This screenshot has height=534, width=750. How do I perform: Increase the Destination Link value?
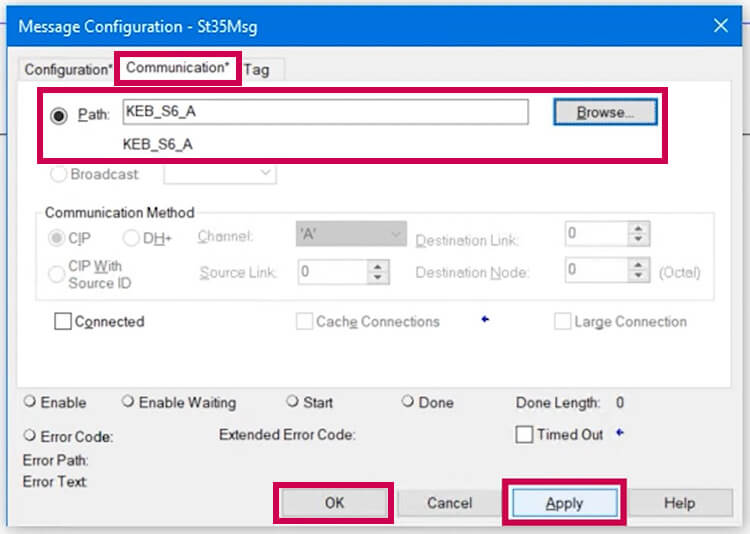coord(638,228)
